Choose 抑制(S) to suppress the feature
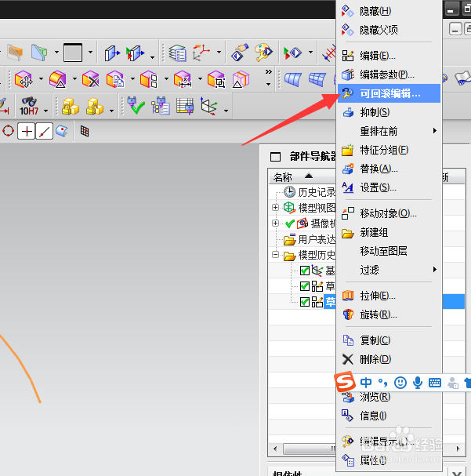 pyautogui.click(x=389, y=112)
